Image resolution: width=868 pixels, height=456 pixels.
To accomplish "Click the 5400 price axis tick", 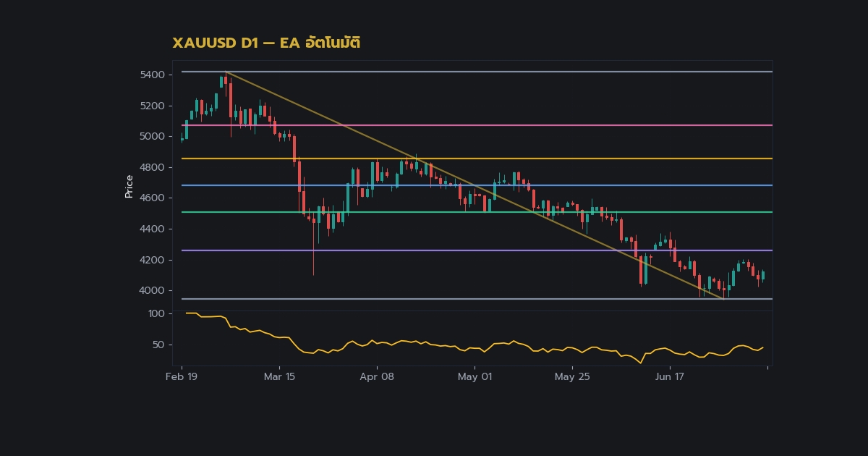I will click(152, 75).
